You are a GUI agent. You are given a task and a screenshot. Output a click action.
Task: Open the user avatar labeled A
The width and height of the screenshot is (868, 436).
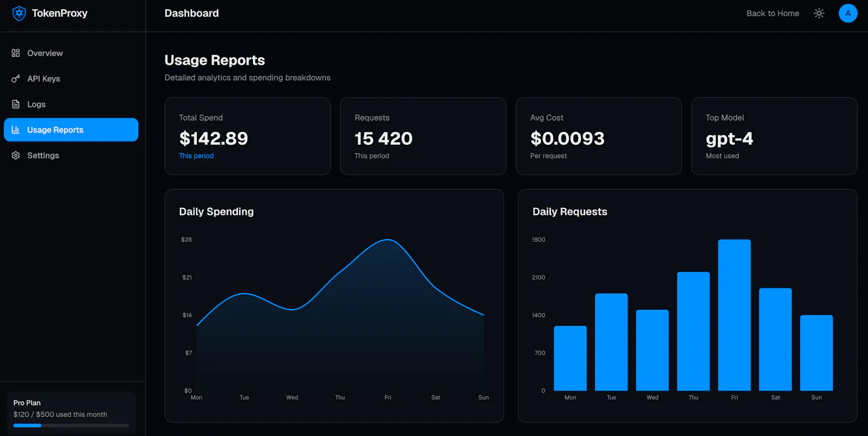click(x=848, y=13)
